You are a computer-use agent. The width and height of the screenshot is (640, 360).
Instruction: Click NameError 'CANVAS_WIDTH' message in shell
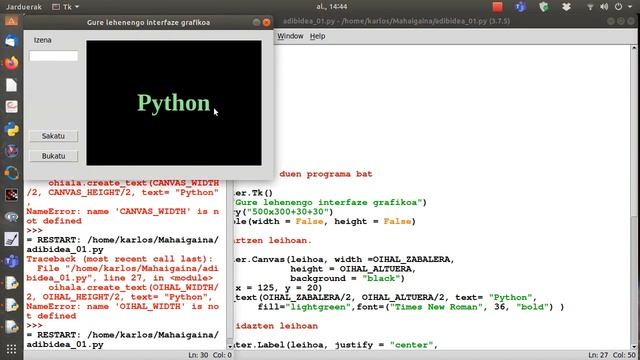tap(122, 216)
